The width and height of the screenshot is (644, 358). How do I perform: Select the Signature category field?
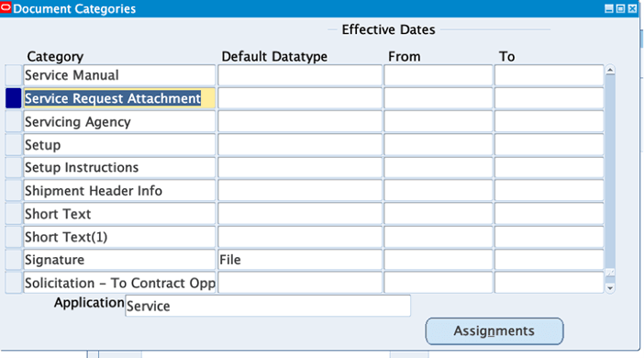pos(119,260)
